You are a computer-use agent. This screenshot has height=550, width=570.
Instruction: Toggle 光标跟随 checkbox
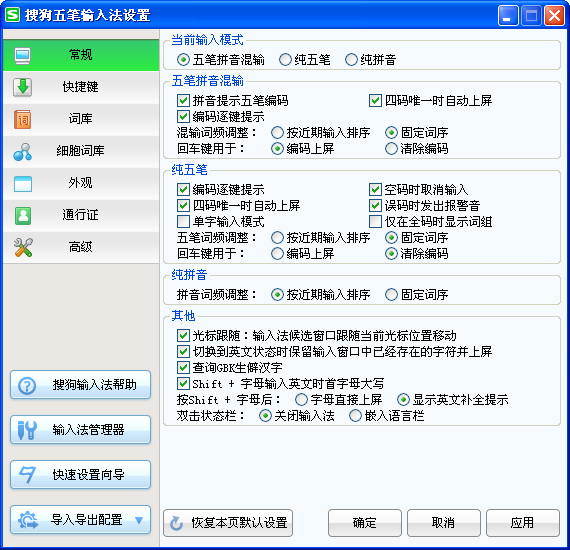(x=183, y=336)
